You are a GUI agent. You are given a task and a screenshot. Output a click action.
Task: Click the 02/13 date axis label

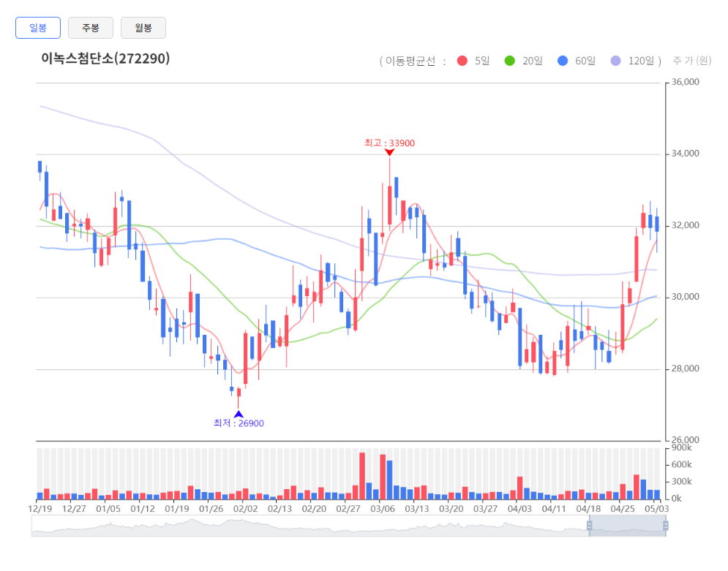[x=280, y=508]
